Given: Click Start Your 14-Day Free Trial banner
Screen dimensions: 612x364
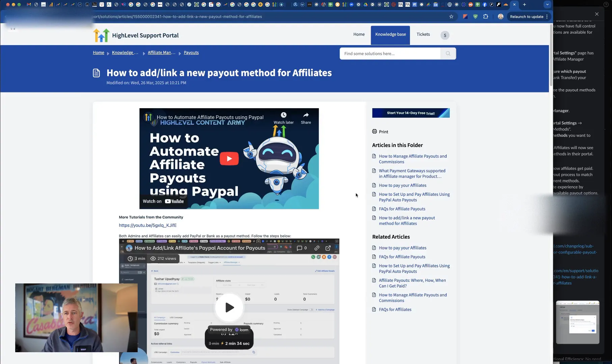Looking at the screenshot, I should [411, 113].
